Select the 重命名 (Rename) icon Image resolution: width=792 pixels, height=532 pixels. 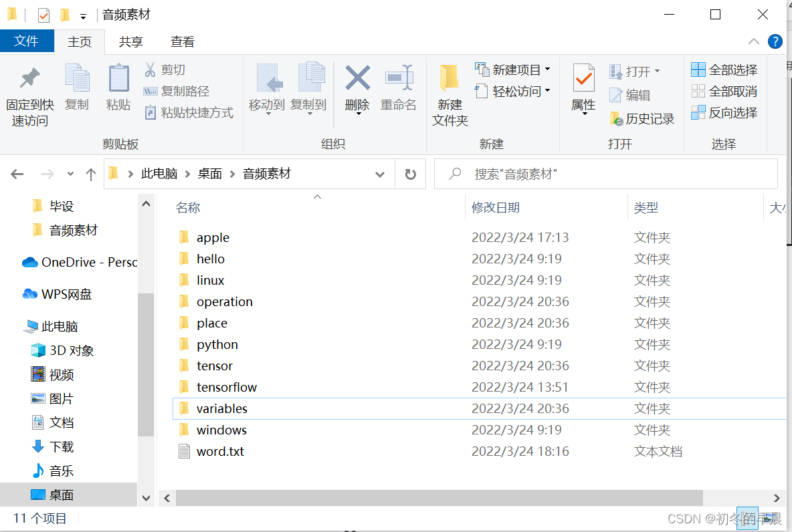(399, 89)
